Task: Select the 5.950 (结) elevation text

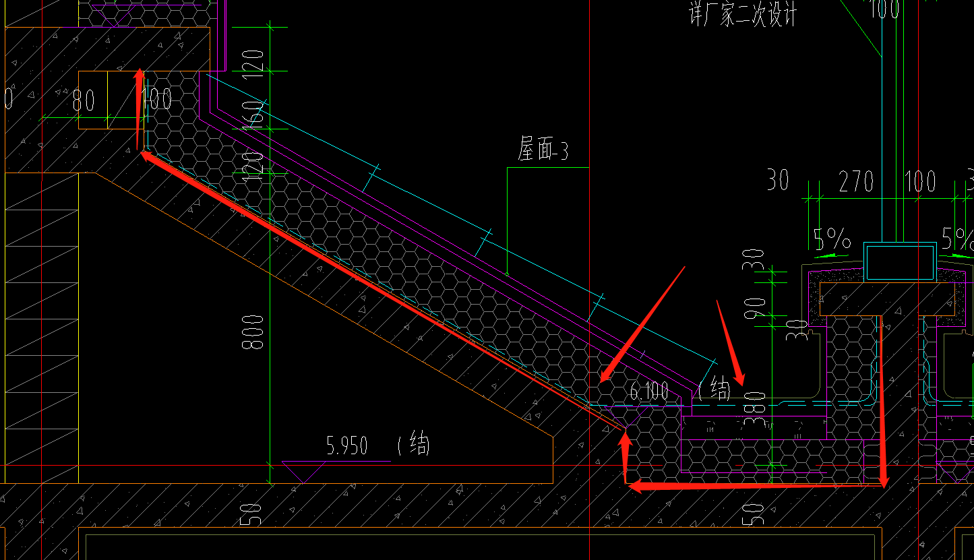Action: click(x=378, y=445)
